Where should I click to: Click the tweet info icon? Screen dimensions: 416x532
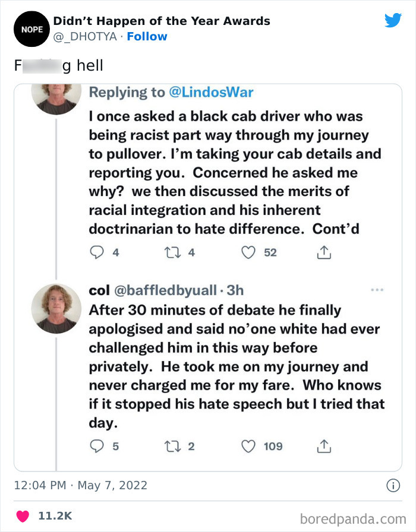[x=393, y=486]
